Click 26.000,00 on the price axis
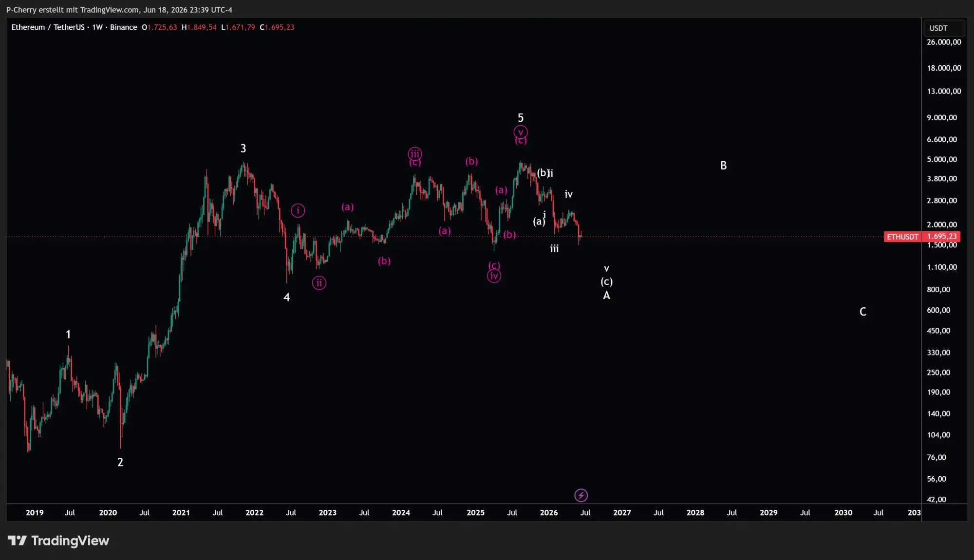The height and width of the screenshot is (560, 974). (x=944, y=42)
